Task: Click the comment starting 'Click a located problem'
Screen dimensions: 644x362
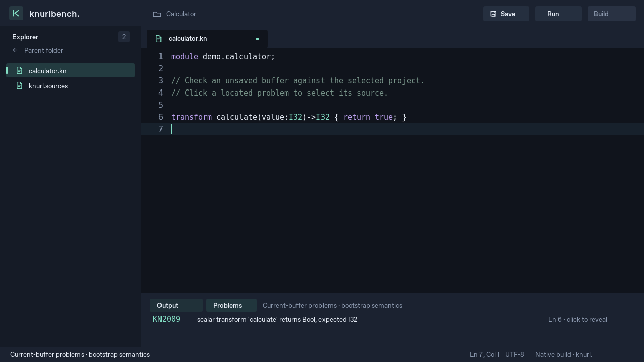Action: coord(280,93)
